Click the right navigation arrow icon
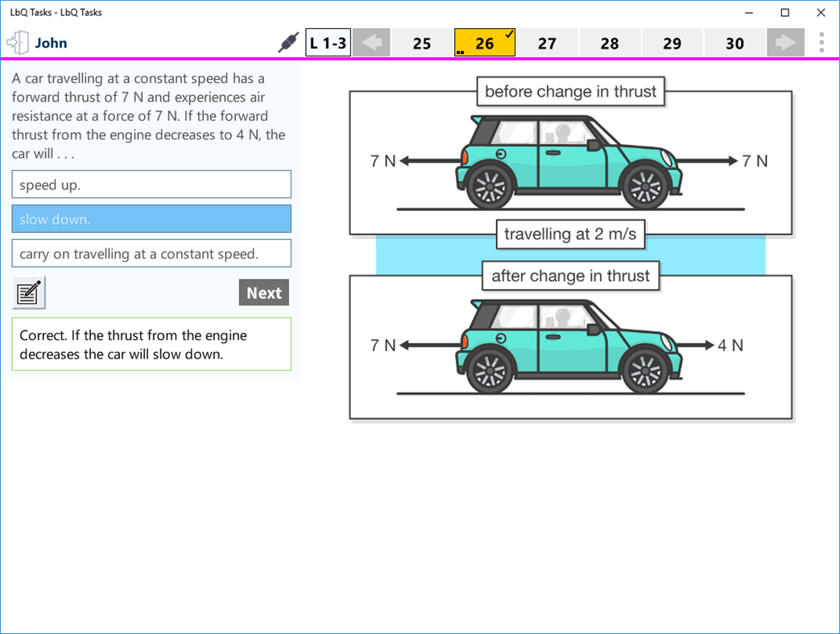Viewport: 840px width, 634px height. [x=785, y=43]
